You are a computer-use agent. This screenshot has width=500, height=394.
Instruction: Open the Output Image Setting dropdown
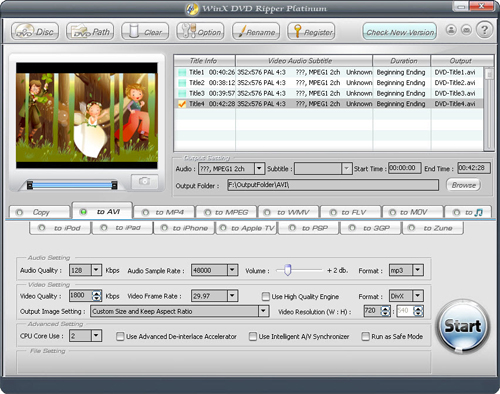pos(263,311)
